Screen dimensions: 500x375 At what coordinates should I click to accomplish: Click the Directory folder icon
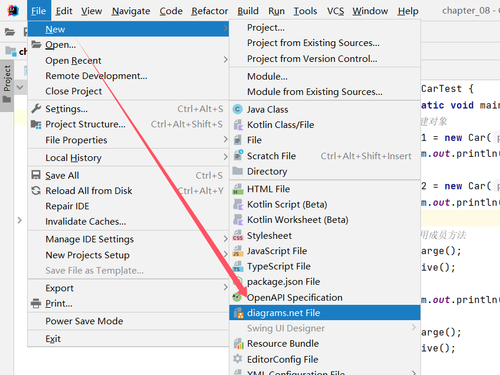237,171
